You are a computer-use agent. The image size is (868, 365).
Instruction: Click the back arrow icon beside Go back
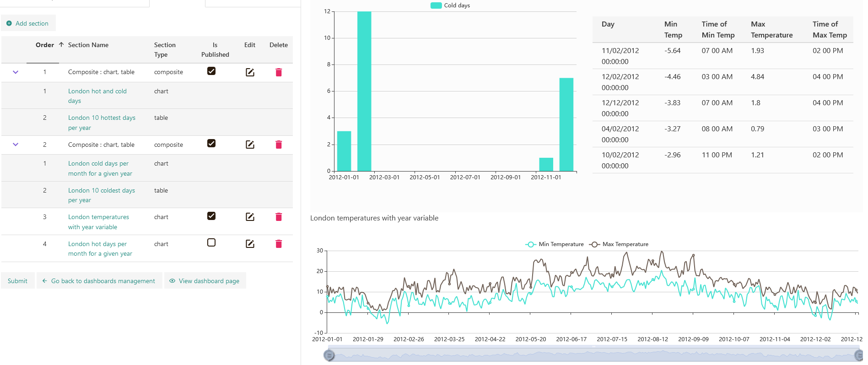click(x=44, y=281)
